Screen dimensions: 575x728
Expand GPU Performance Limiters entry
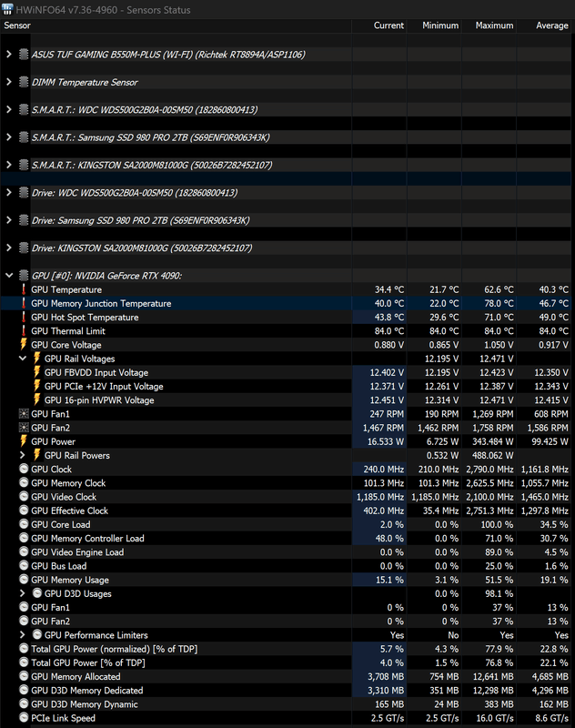click(x=23, y=635)
